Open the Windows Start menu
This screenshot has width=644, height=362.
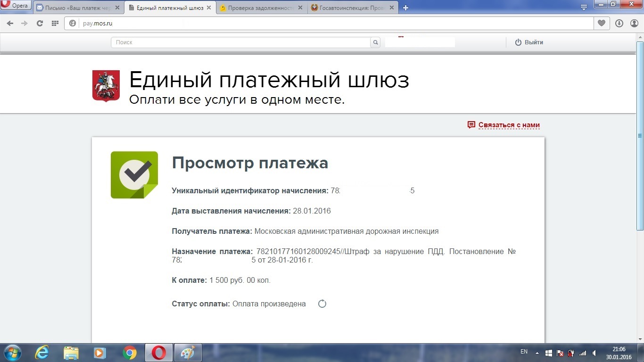[x=12, y=353]
